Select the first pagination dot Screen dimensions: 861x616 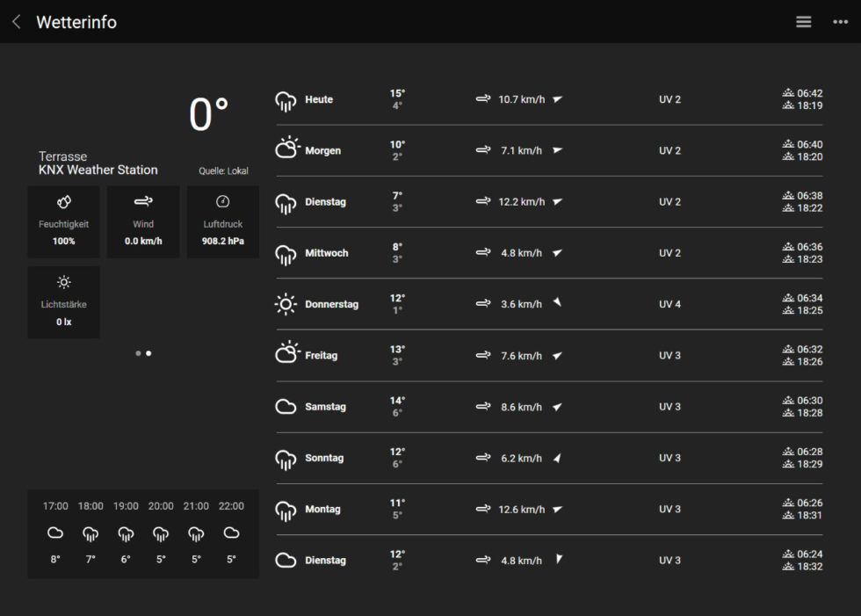pyautogui.click(x=137, y=353)
